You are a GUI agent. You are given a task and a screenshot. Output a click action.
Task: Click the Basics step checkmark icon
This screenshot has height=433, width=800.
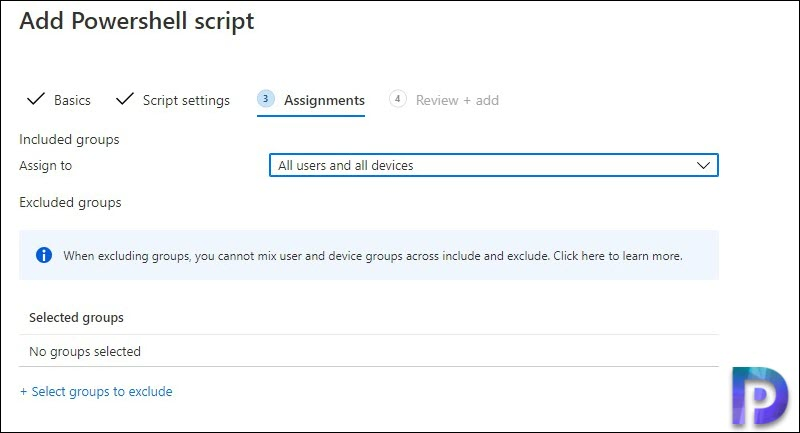click(x=36, y=99)
